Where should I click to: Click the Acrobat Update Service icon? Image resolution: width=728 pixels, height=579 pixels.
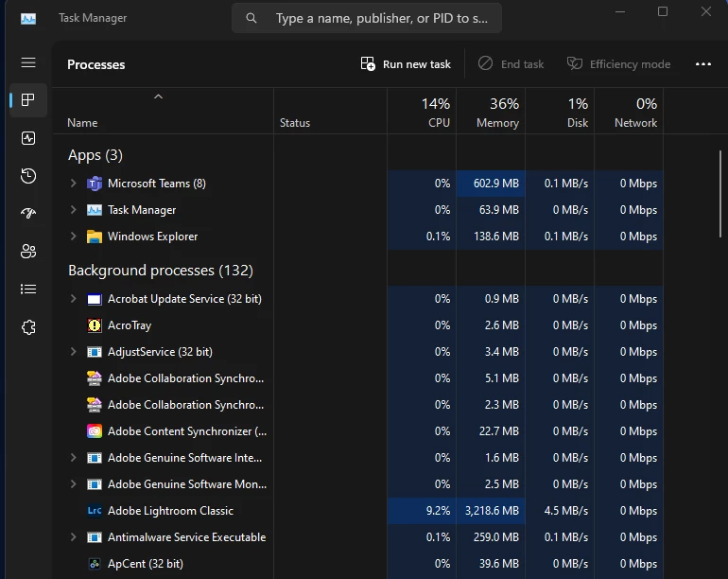tap(95, 299)
